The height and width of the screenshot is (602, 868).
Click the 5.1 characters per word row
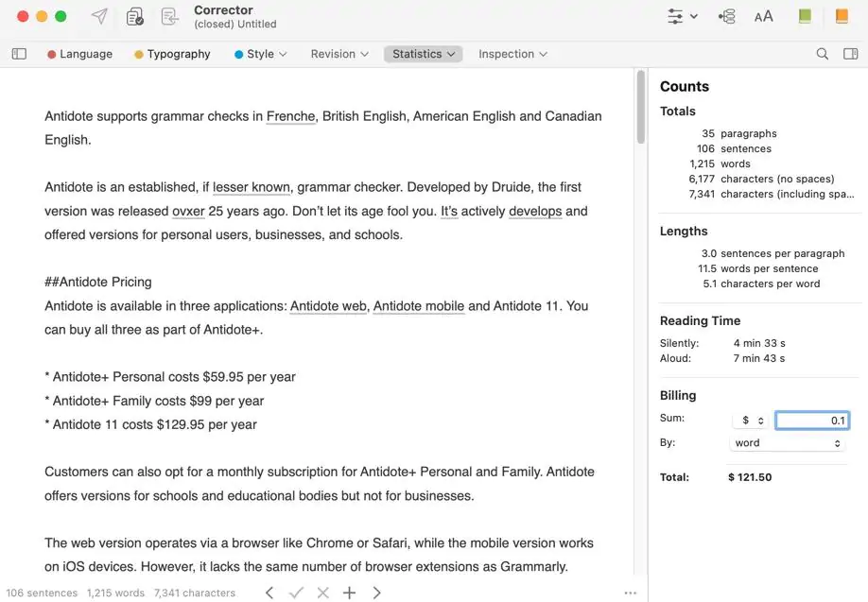pyautogui.click(x=761, y=284)
